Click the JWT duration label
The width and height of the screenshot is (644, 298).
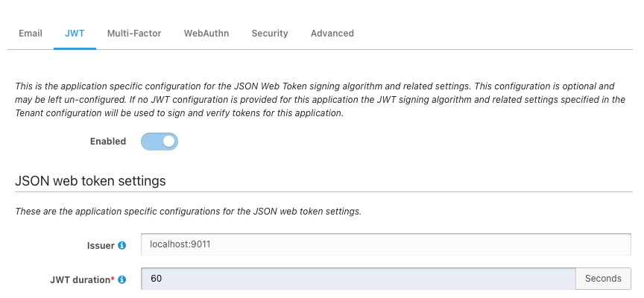coord(80,280)
